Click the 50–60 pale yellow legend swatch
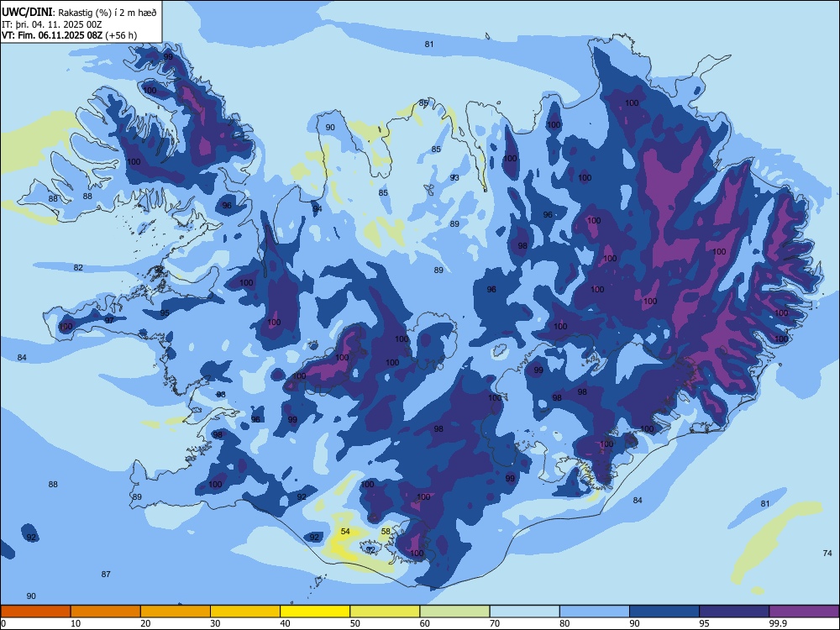This screenshot has width=840, height=630. 385,612
